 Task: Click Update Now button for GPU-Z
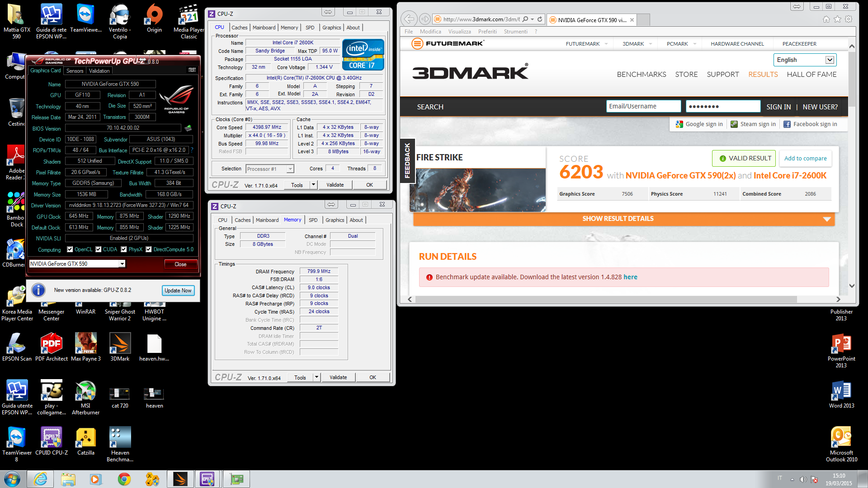coord(178,291)
